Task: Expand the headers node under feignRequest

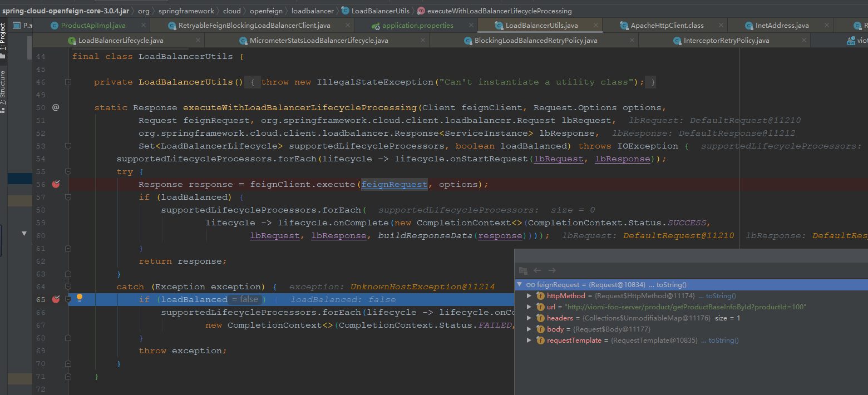Action: [x=529, y=318]
